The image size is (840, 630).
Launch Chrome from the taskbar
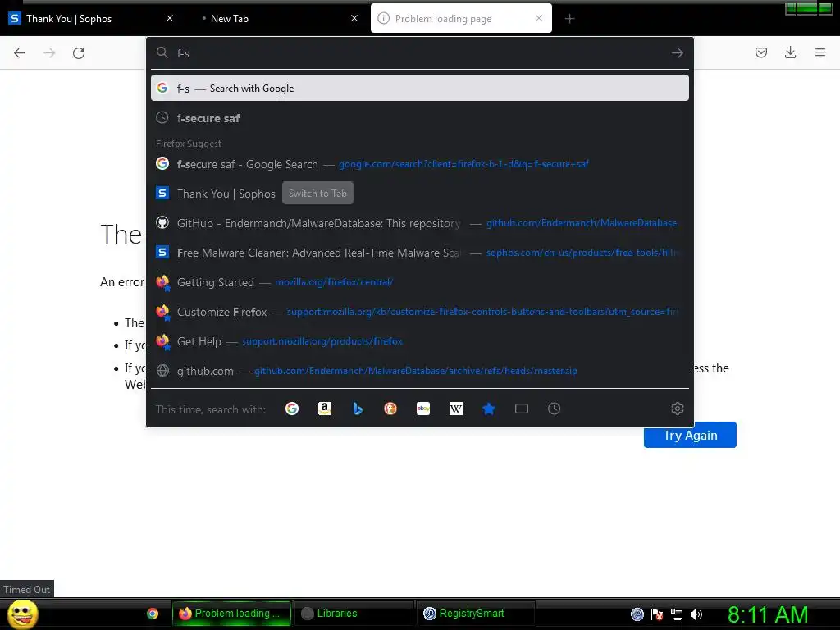tap(153, 614)
